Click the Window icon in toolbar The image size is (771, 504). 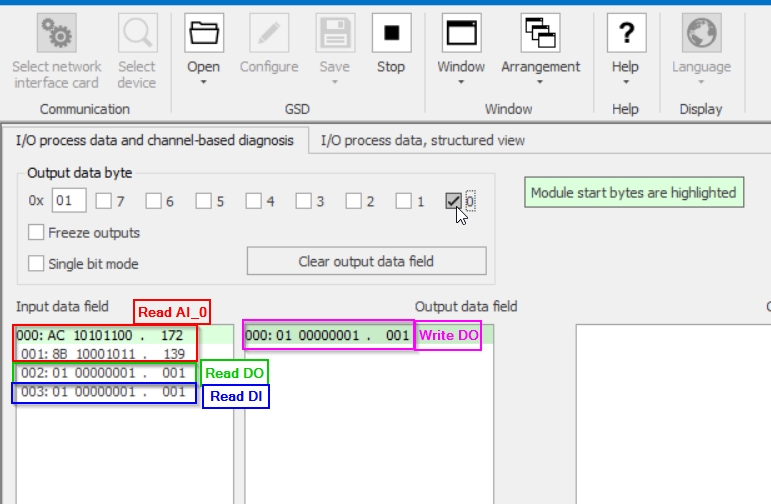[x=461, y=33]
